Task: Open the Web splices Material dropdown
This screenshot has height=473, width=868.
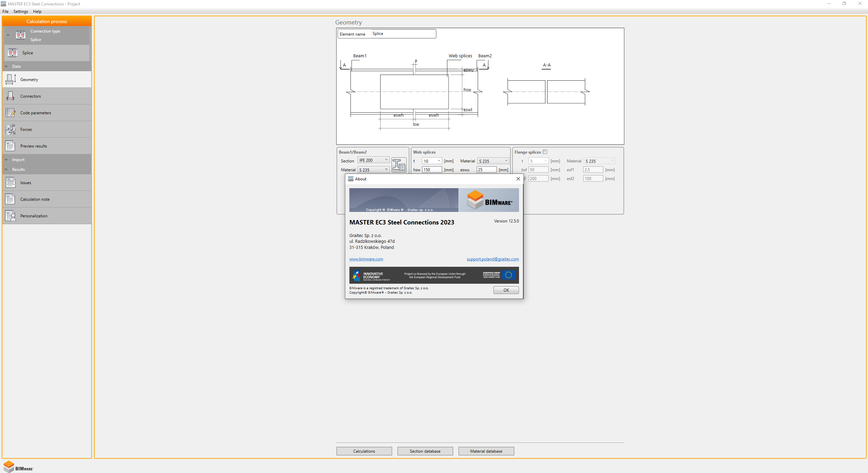Action: click(x=493, y=161)
